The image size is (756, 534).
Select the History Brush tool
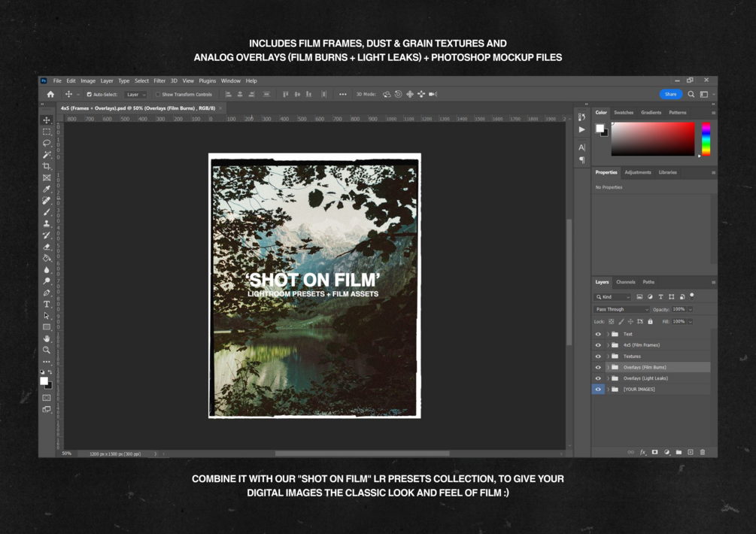(x=47, y=235)
